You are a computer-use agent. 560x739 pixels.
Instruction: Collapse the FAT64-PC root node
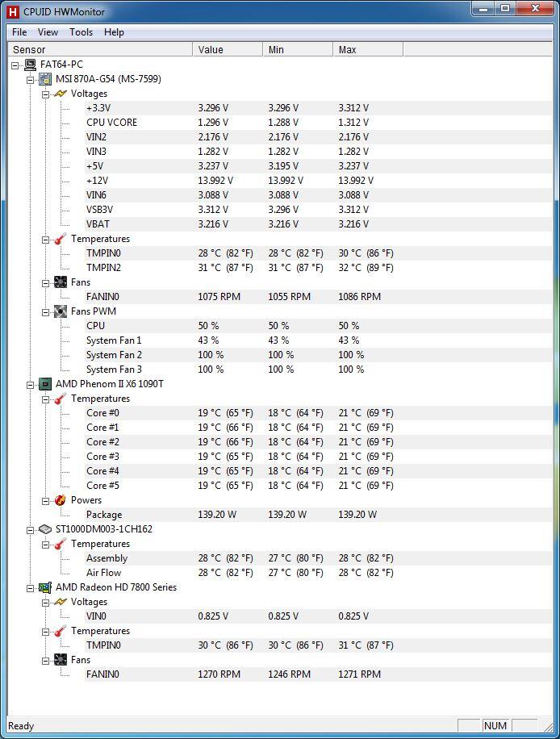click(15, 65)
